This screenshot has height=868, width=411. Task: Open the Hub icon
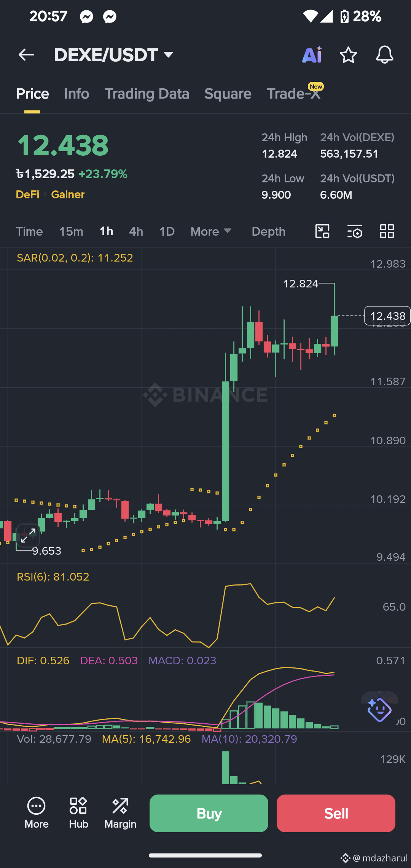tap(78, 813)
